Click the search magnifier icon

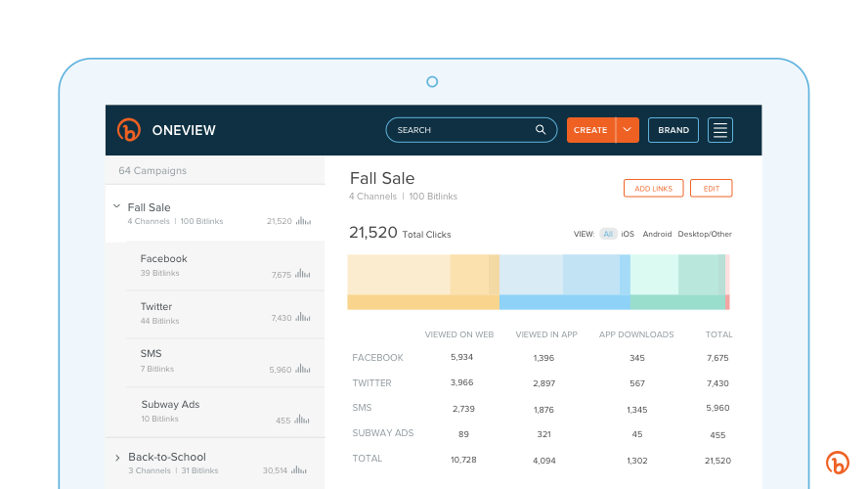pyautogui.click(x=541, y=130)
